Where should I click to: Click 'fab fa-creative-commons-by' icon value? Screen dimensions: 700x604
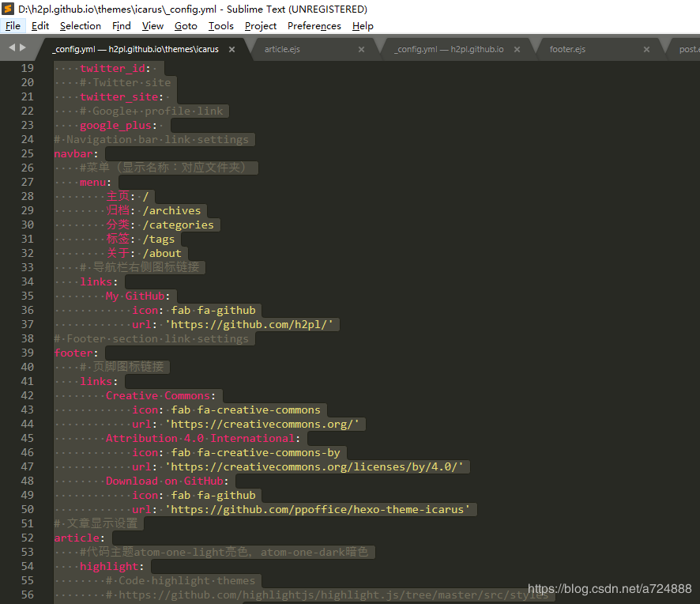pos(256,453)
